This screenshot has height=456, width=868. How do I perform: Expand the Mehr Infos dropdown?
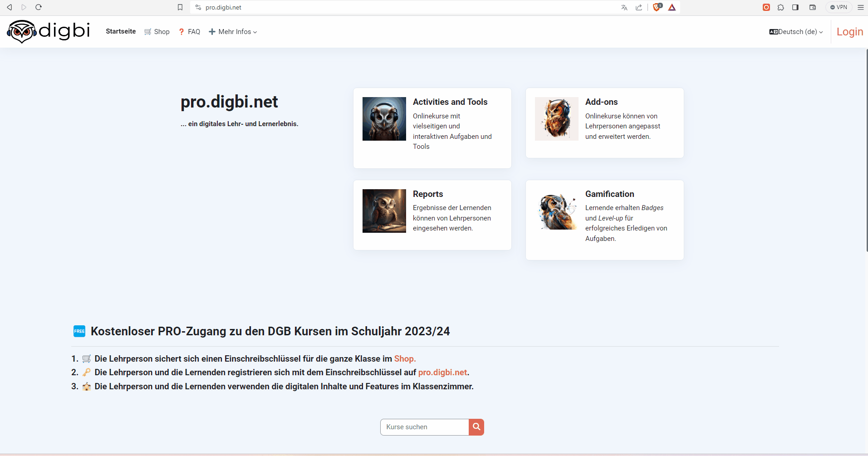[x=233, y=31]
